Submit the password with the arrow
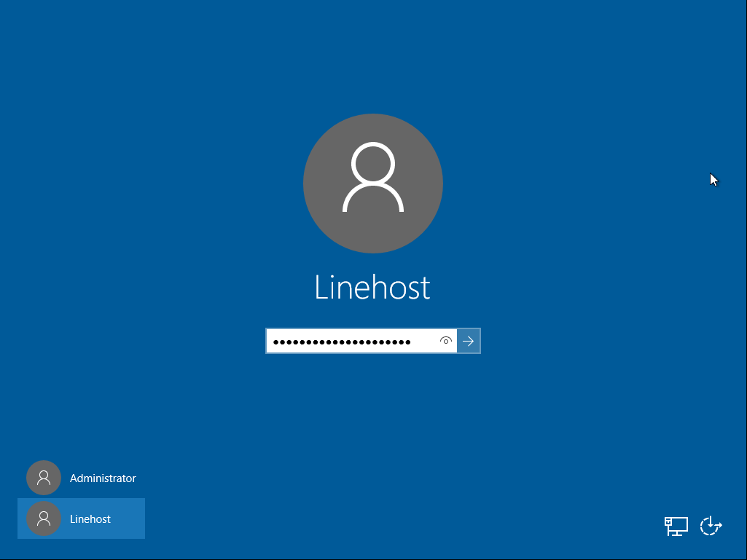Image resolution: width=747 pixels, height=560 pixels. [x=469, y=341]
